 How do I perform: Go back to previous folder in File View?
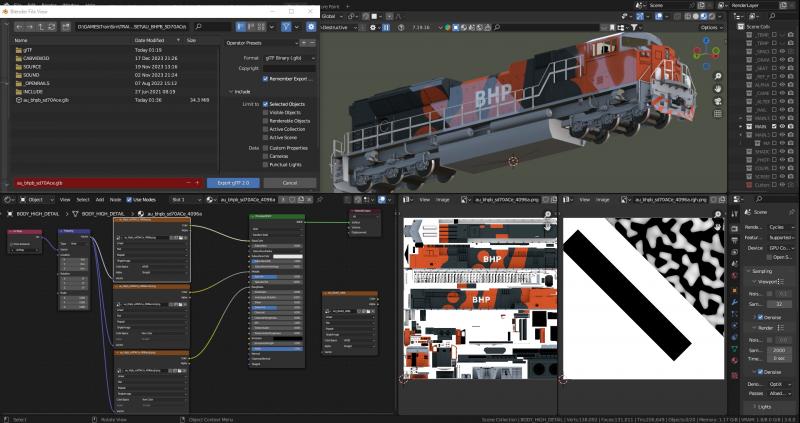[x=19, y=27]
